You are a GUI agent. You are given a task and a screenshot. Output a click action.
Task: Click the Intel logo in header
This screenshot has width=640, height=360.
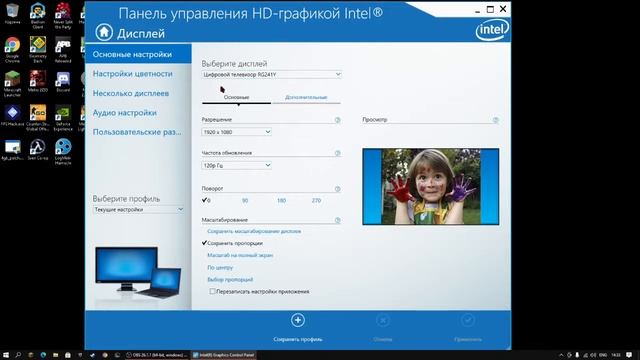(492, 30)
